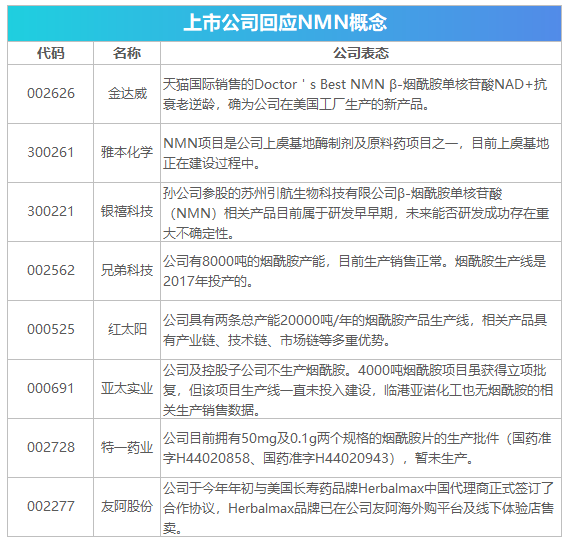The width and height of the screenshot is (572, 543).
Task: Click company name 特一药业
Action: point(127,447)
